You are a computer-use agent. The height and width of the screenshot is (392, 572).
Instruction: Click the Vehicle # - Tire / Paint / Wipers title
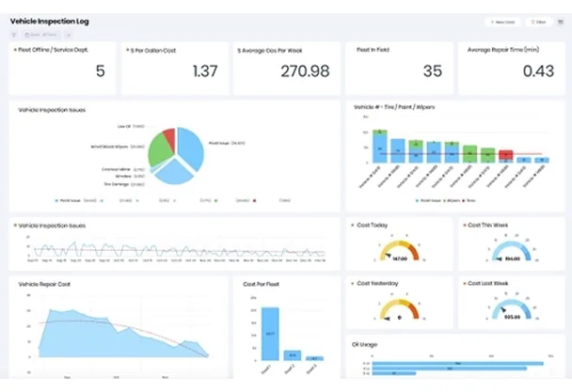point(394,107)
